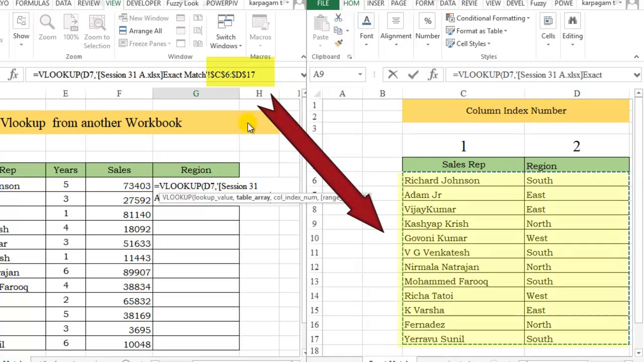Screen dimensions: 644x362
Task: Click the Insert Function fx icon in right window
Action: [433, 75]
